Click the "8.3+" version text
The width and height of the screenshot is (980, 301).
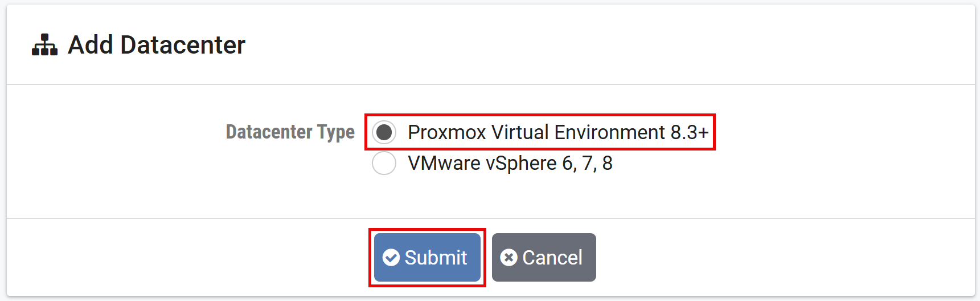pos(689,132)
